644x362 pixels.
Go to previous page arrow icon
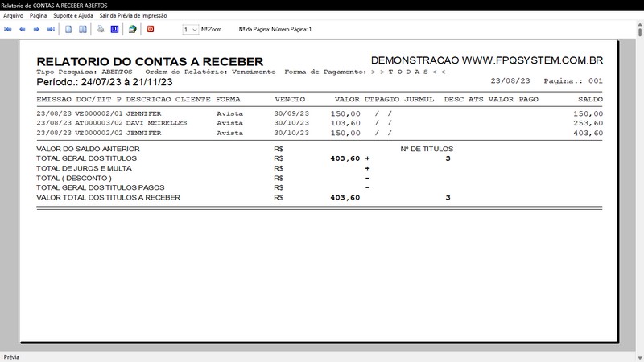coord(23,29)
